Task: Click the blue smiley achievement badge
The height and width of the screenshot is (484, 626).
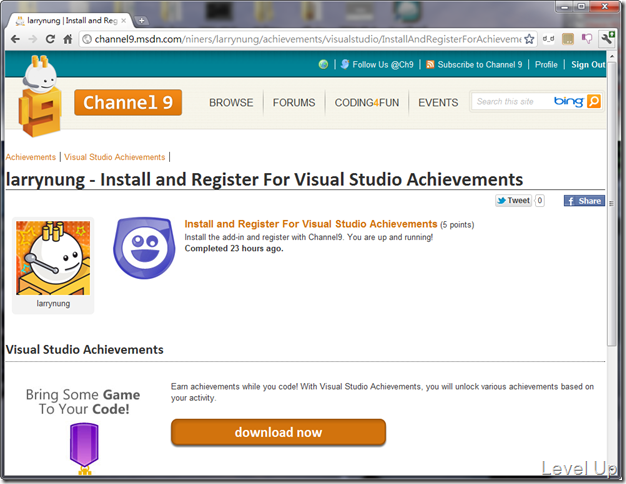Action: [x=144, y=248]
